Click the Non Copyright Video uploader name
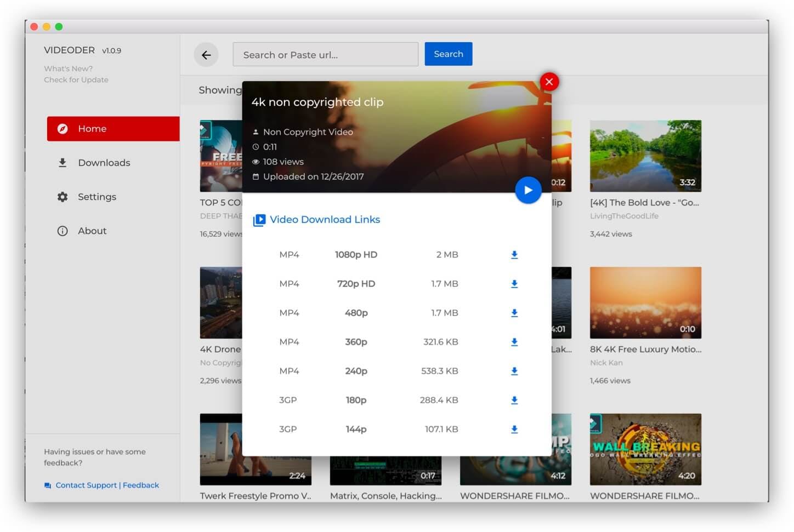The width and height of the screenshot is (794, 532). [x=308, y=132]
